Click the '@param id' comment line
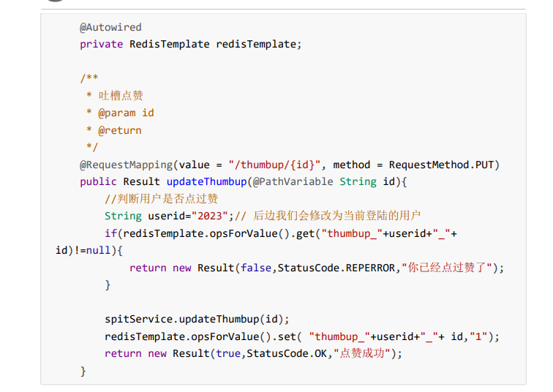553x392 pixels. (120, 113)
